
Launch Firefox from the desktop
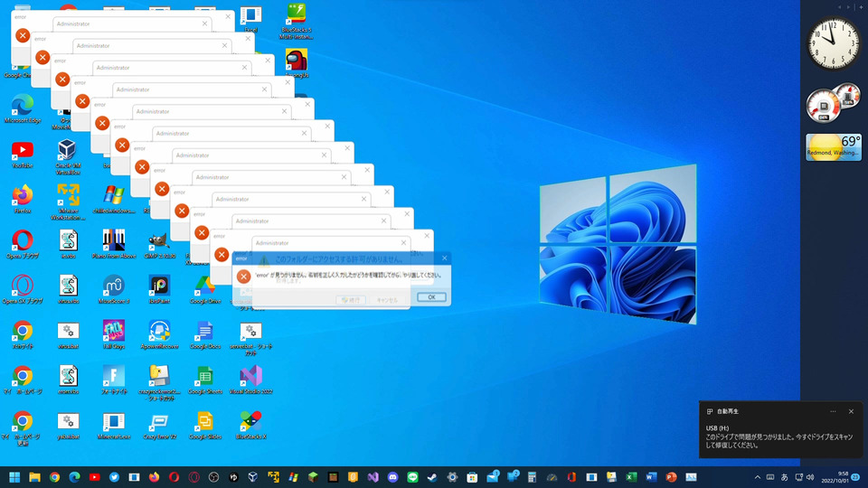click(x=23, y=199)
